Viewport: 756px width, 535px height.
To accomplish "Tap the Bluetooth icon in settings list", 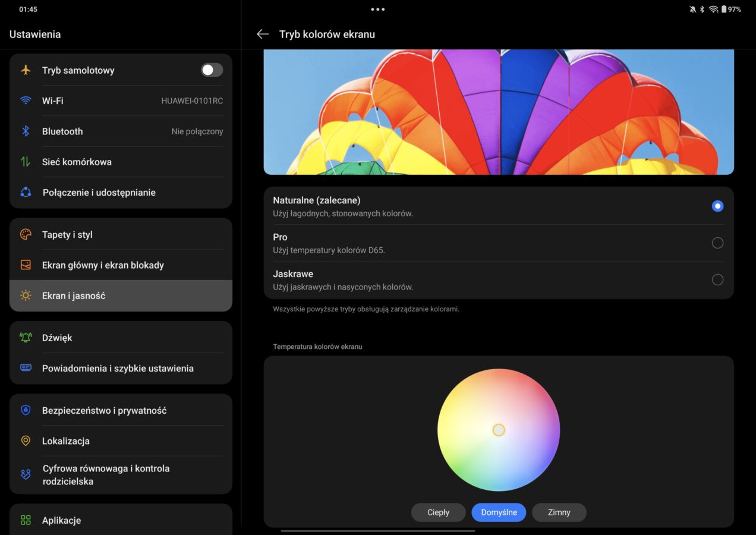I will [x=26, y=131].
